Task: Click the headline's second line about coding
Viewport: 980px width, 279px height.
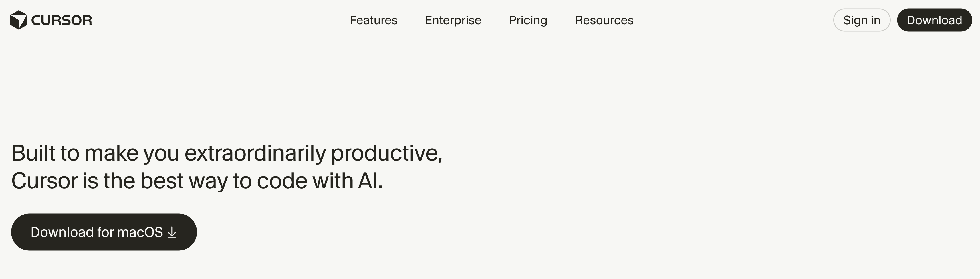Action: pyautogui.click(x=197, y=181)
